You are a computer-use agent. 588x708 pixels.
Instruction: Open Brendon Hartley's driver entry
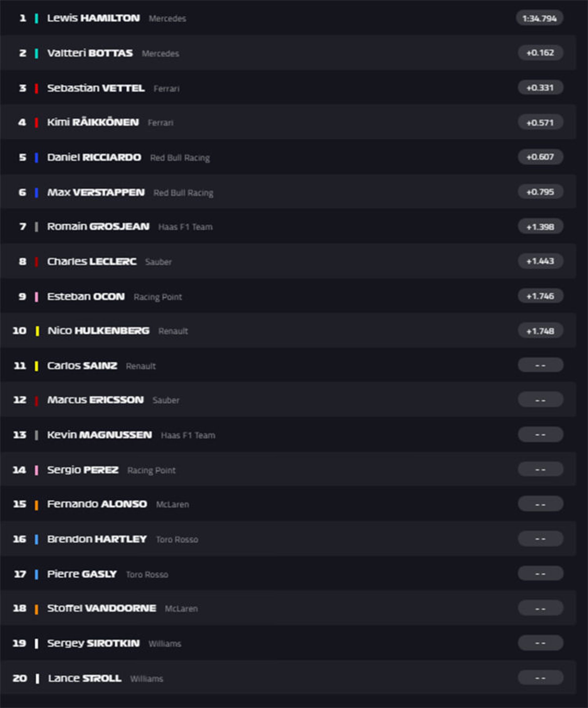97,539
